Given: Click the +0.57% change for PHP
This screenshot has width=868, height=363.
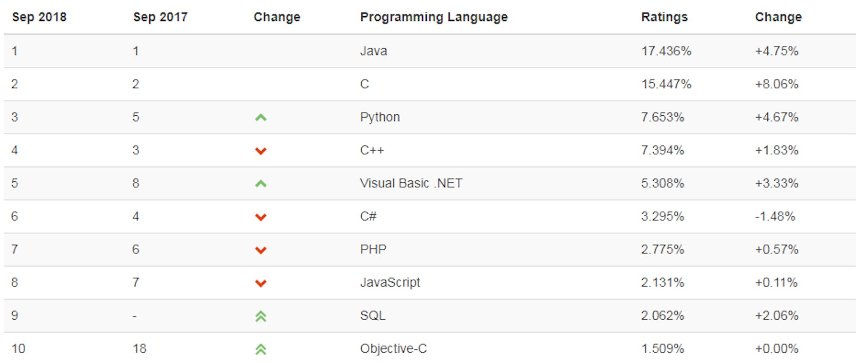Looking at the screenshot, I should click(x=777, y=249).
